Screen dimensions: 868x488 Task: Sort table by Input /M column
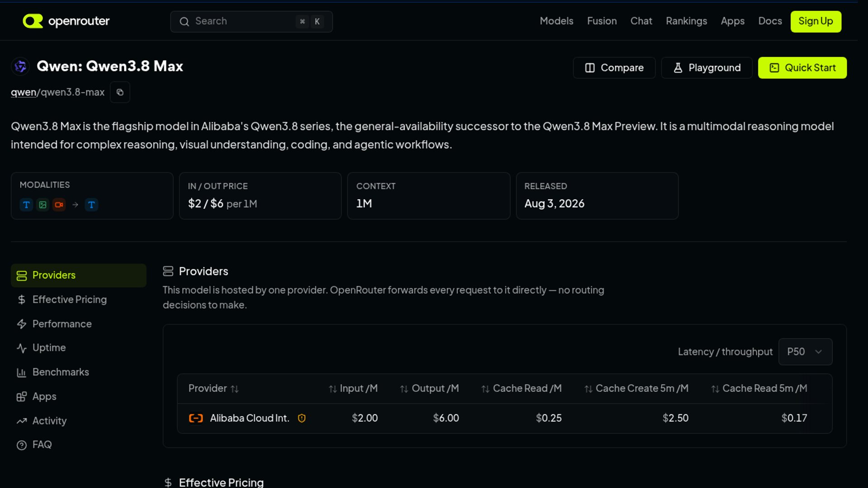(x=353, y=389)
